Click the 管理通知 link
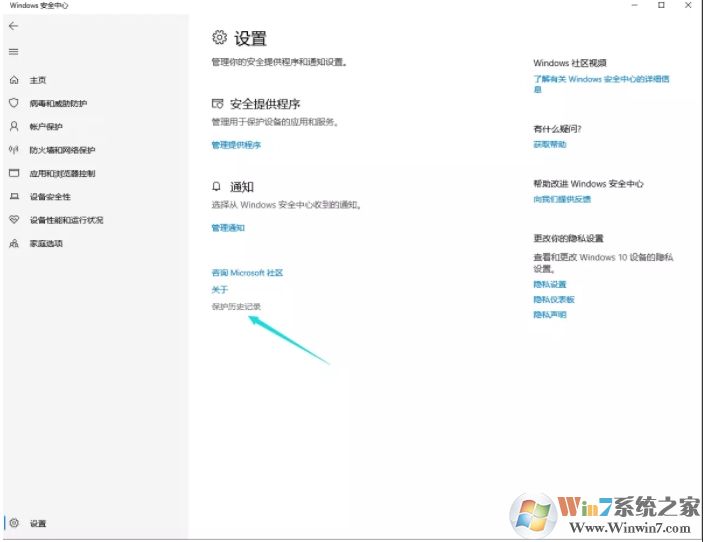The width and height of the screenshot is (707, 542). [228, 228]
